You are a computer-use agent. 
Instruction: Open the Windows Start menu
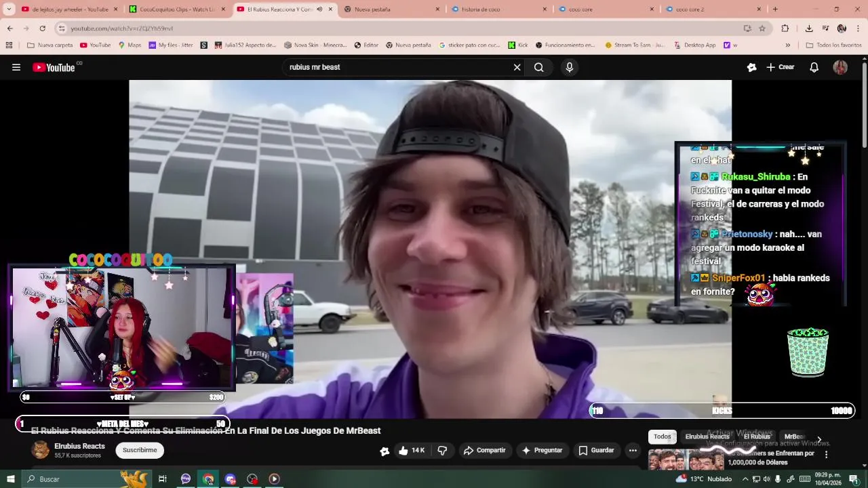(10, 479)
